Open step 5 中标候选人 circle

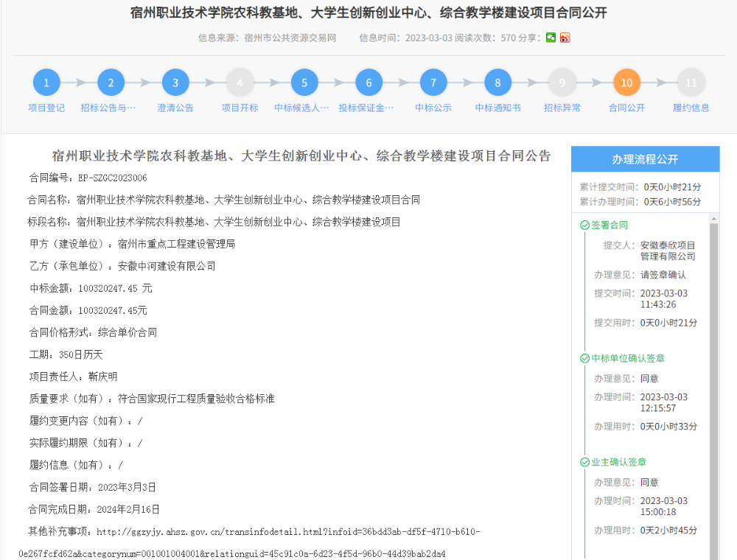[x=304, y=83]
